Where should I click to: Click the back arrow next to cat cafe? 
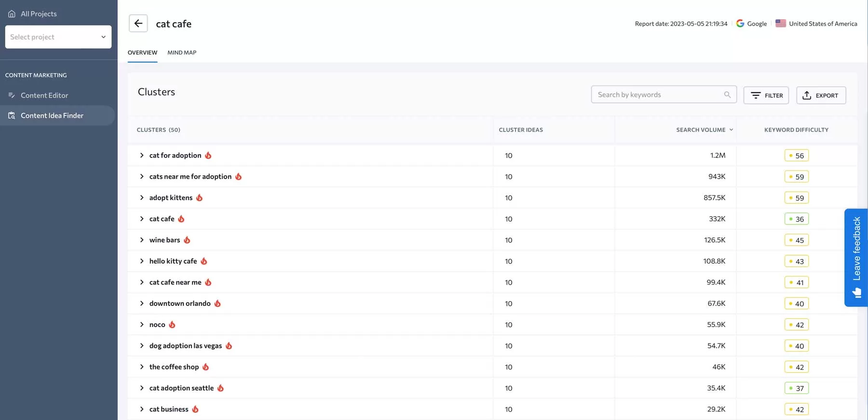click(x=138, y=24)
